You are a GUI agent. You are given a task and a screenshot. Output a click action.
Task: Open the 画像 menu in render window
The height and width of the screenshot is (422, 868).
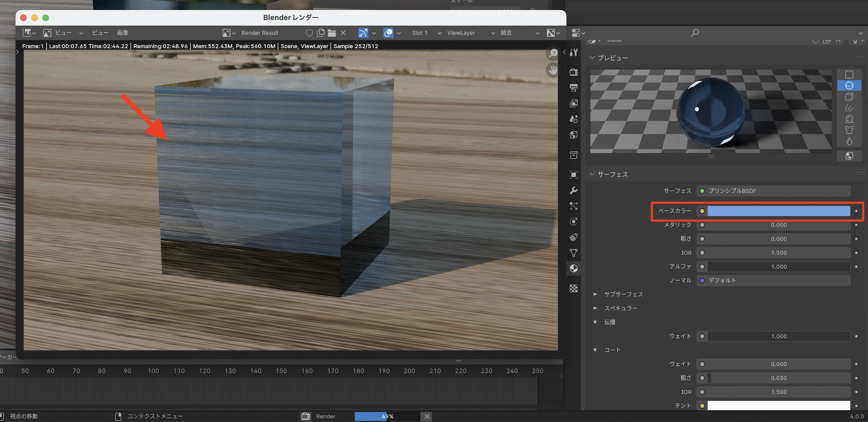click(122, 33)
